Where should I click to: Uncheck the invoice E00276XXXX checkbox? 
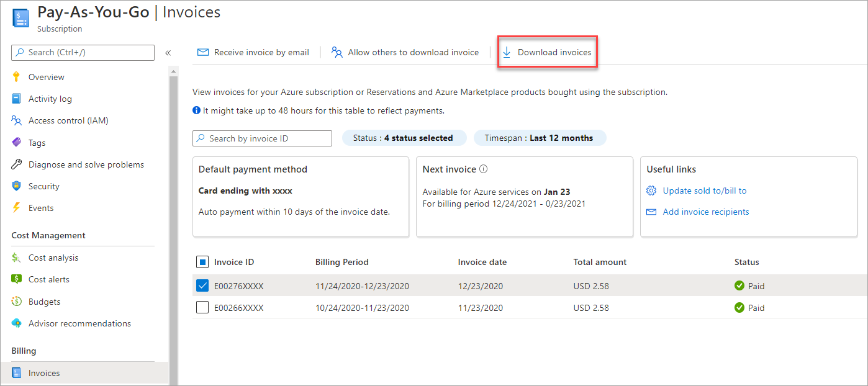(202, 286)
